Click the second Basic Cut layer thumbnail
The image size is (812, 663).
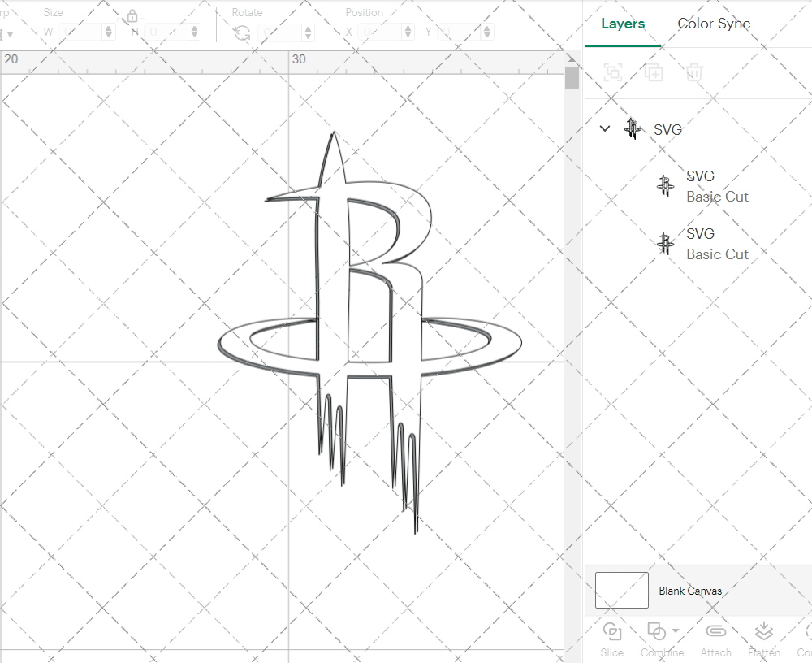[666, 244]
